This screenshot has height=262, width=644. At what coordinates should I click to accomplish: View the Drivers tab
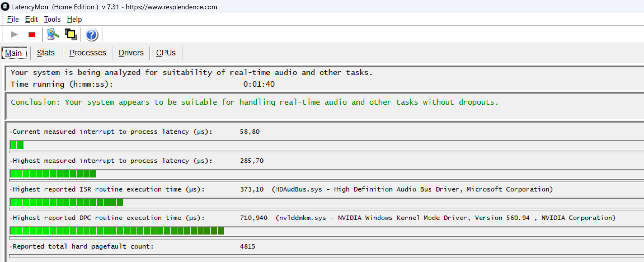click(x=131, y=53)
